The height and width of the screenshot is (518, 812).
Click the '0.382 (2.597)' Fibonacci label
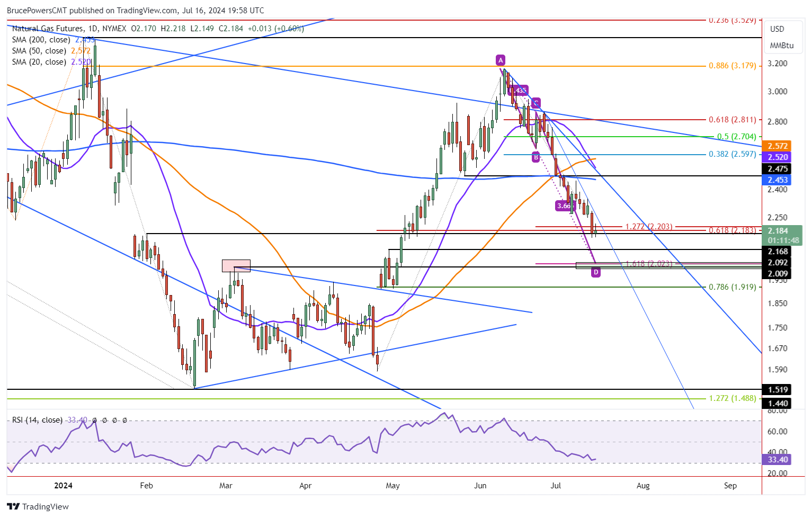coord(733,154)
